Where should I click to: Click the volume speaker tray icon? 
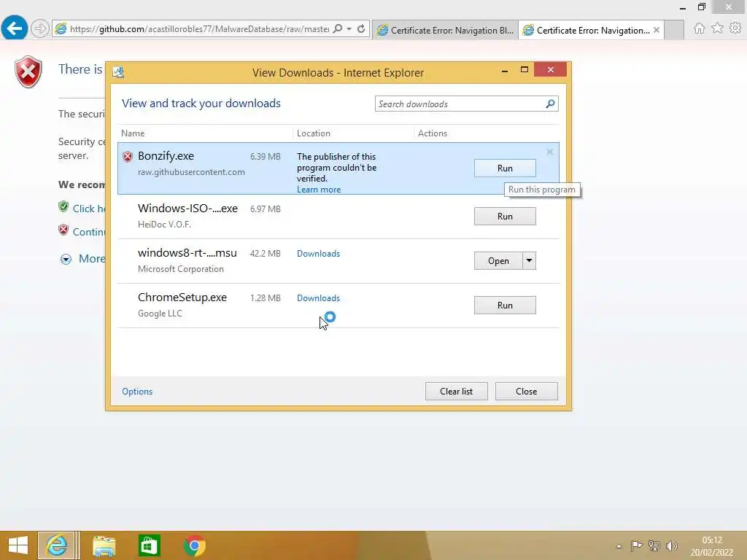point(672,545)
